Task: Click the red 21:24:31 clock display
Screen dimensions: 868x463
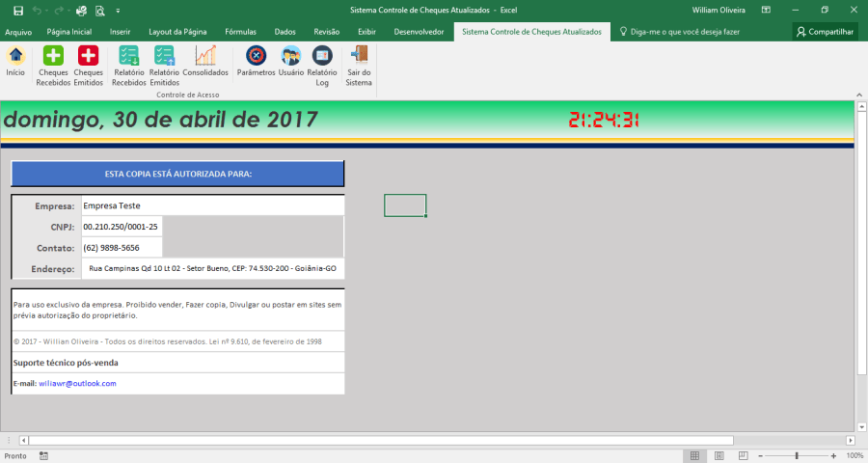Action: coord(604,120)
